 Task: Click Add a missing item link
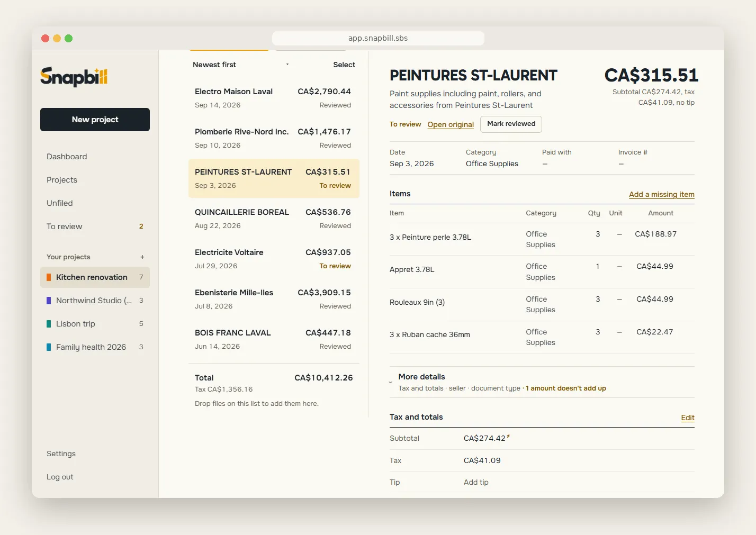point(662,194)
